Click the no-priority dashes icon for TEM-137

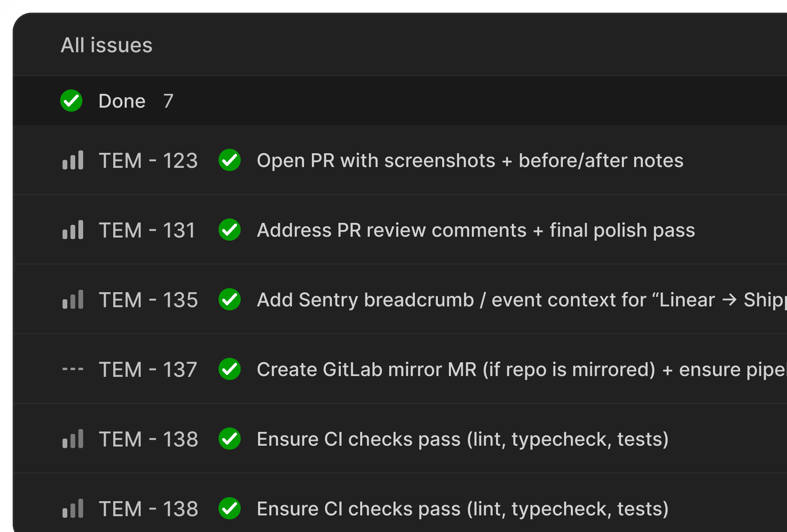[73, 369]
